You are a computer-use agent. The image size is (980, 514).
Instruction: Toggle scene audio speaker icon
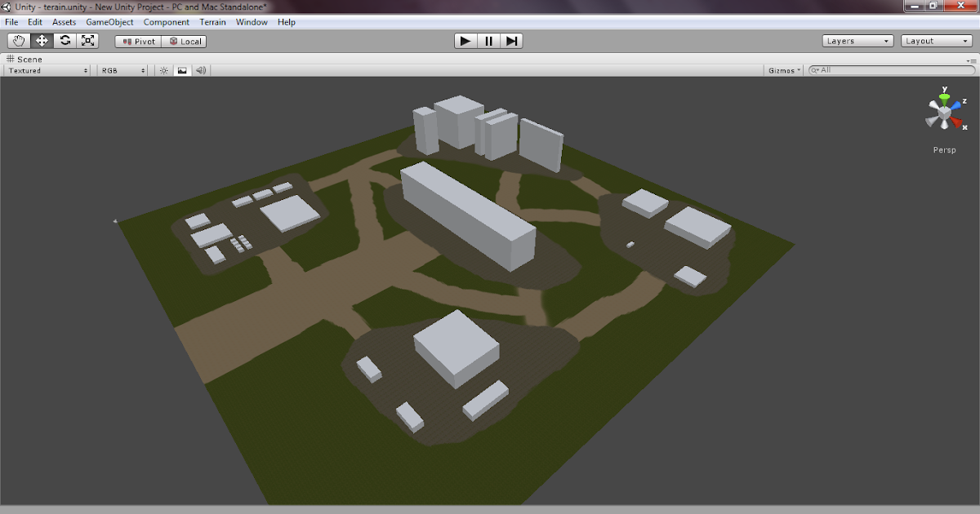click(x=201, y=71)
